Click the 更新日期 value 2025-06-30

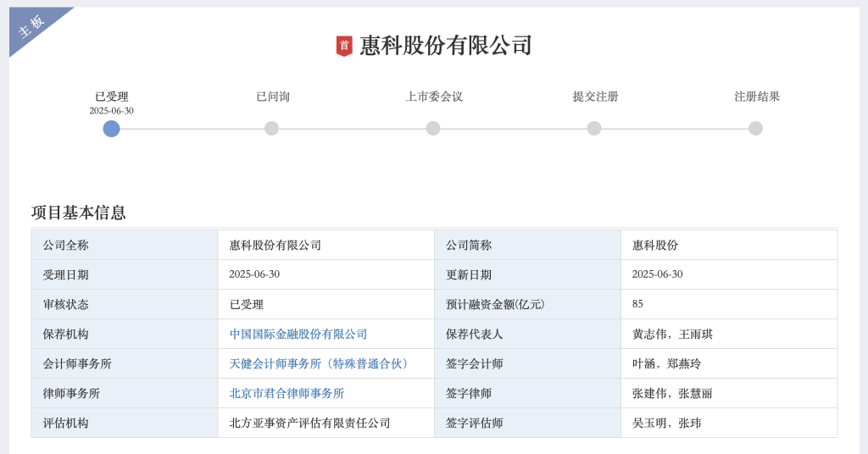(x=658, y=274)
